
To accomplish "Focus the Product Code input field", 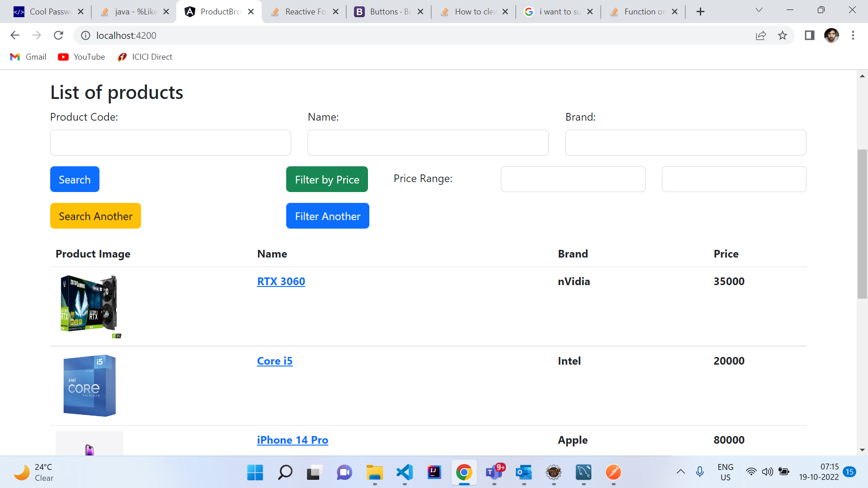I will (x=170, y=143).
